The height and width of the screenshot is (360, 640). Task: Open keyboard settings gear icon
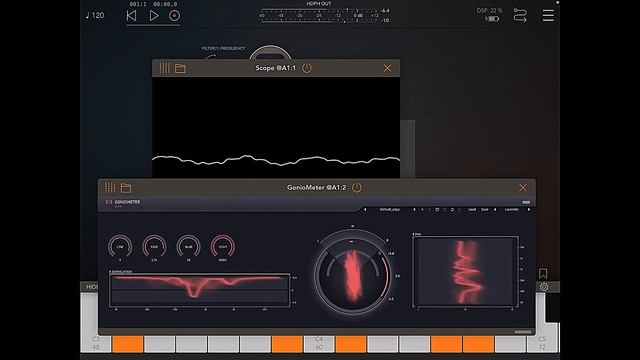tap(544, 287)
